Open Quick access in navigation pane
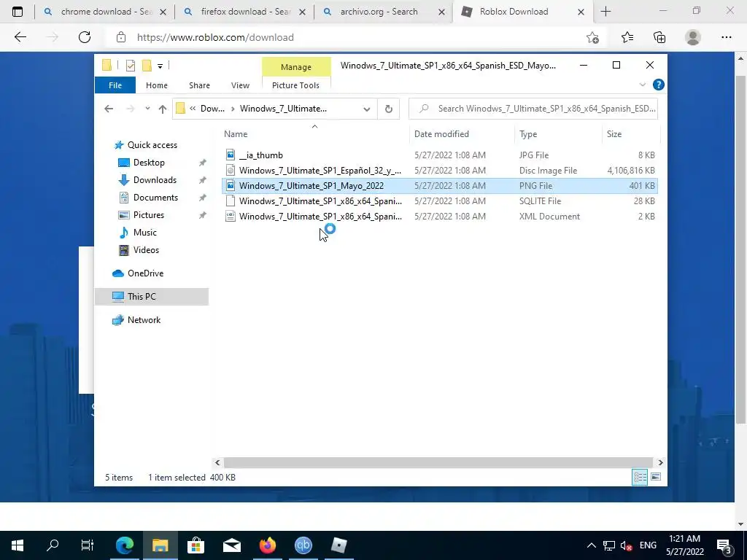 point(152,145)
